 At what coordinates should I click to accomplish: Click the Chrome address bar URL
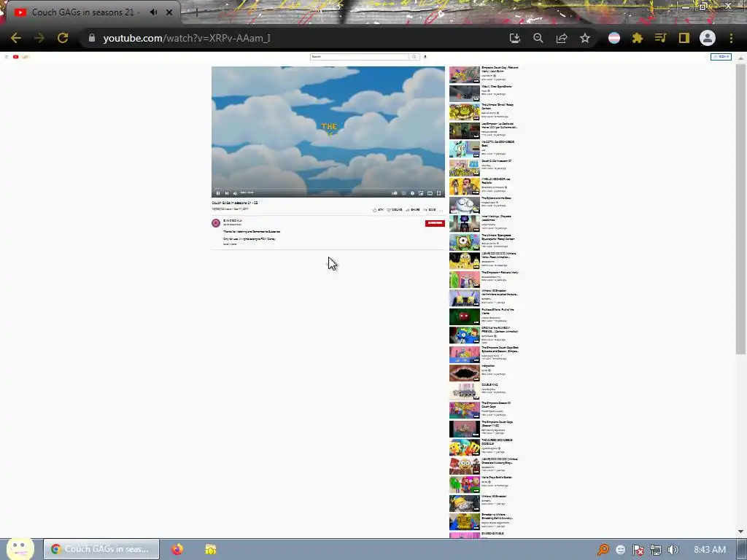[187, 38]
